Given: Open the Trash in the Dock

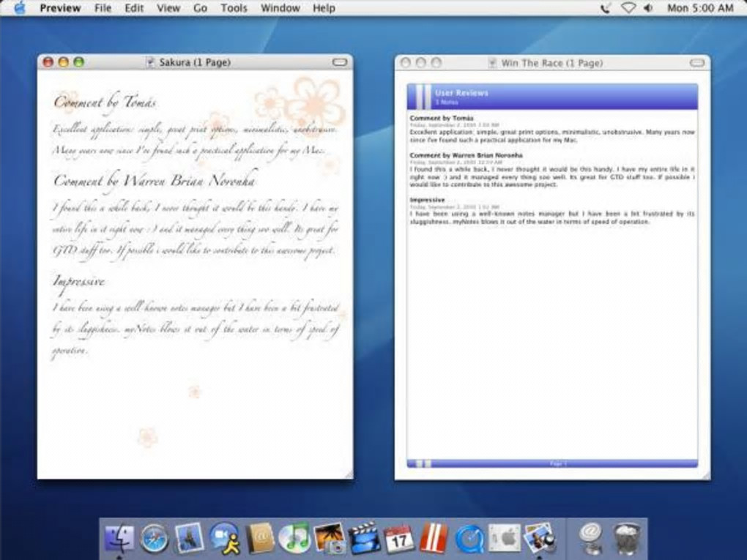Looking at the screenshot, I should 627,539.
